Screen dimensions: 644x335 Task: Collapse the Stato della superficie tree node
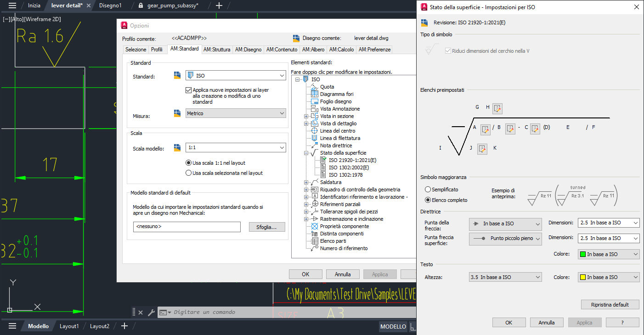click(306, 153)
